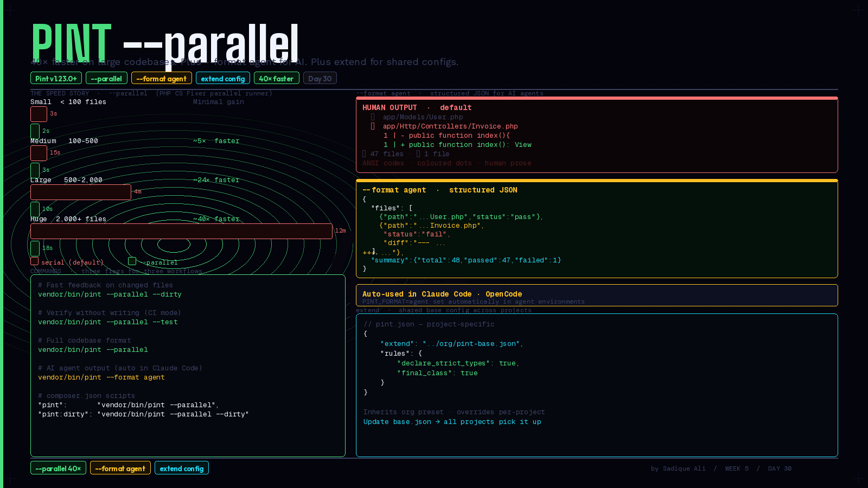Enable the "40× faster" filter chip
The image size is (868, 488).
276,78
